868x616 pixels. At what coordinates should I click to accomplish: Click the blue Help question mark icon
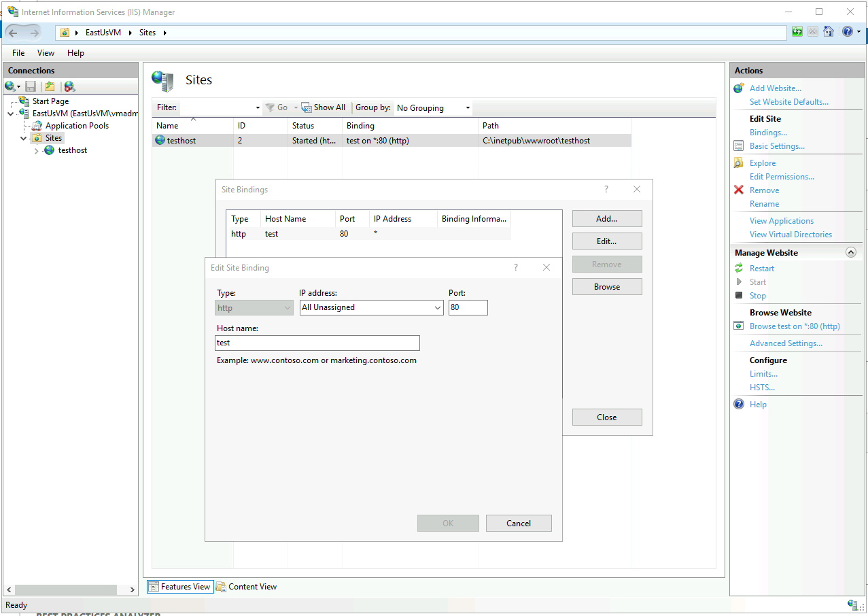pyautogui.click(x=847, y=31)
